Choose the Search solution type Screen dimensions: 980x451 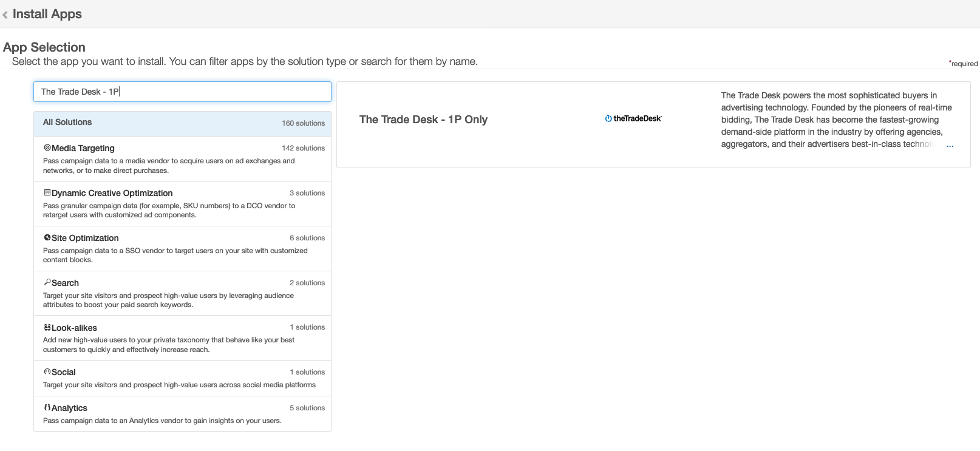click(x=182, y=293)
